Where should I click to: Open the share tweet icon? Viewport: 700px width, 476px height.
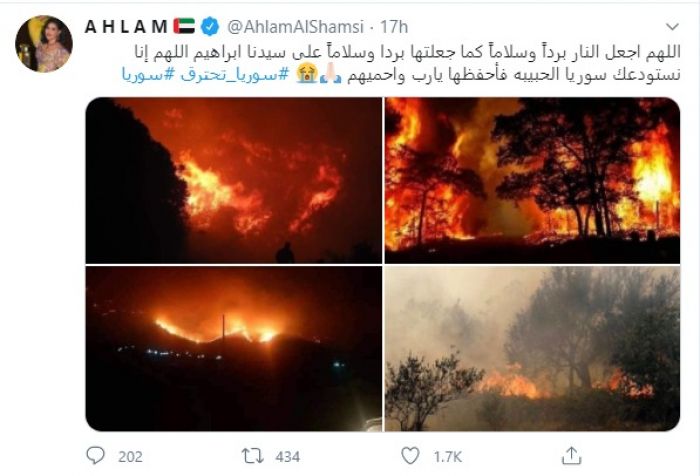point(571,456)
